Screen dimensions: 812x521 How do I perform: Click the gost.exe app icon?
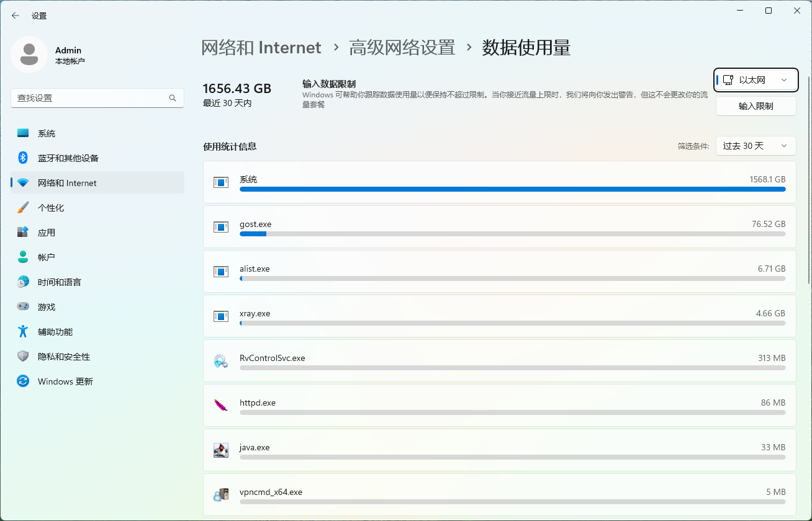pos(221,227)
